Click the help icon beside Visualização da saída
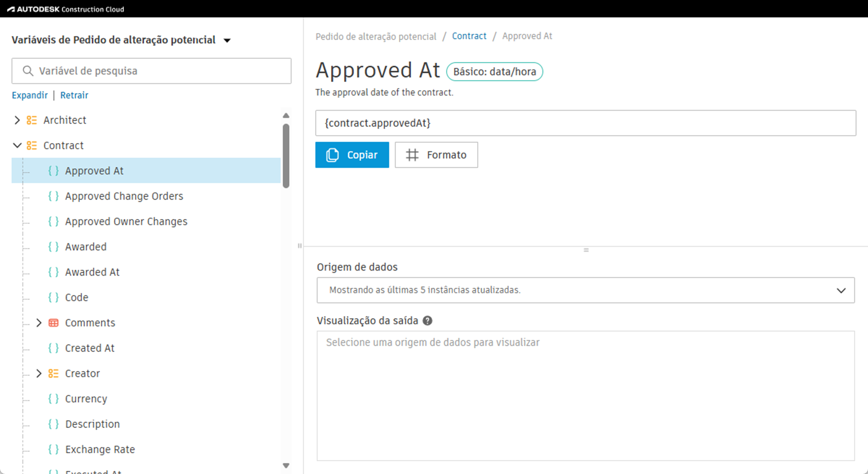The width and height of the screenshot is (868, 474). (x=427, y=321)
